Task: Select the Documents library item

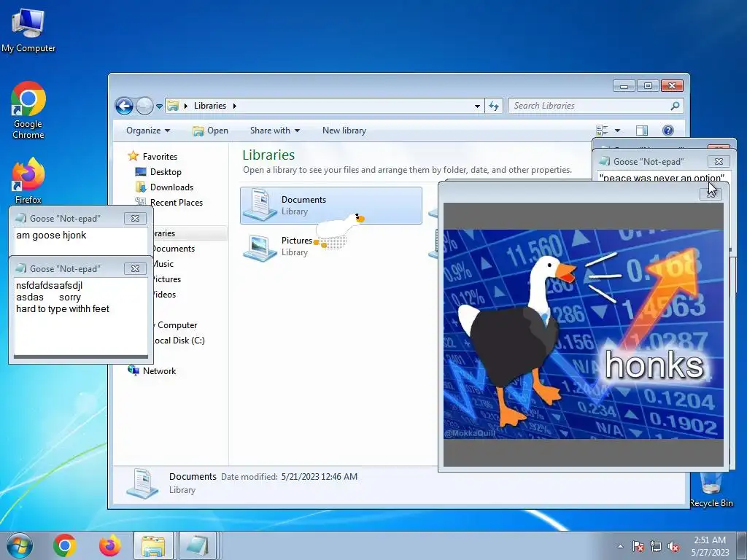Action: point(330,205)
